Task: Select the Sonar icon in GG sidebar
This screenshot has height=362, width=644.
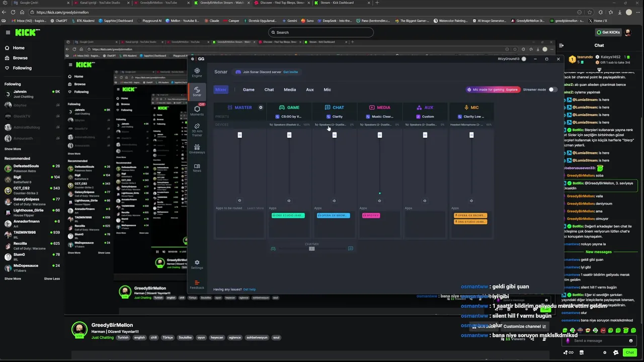Action: (x=197, y=92)
